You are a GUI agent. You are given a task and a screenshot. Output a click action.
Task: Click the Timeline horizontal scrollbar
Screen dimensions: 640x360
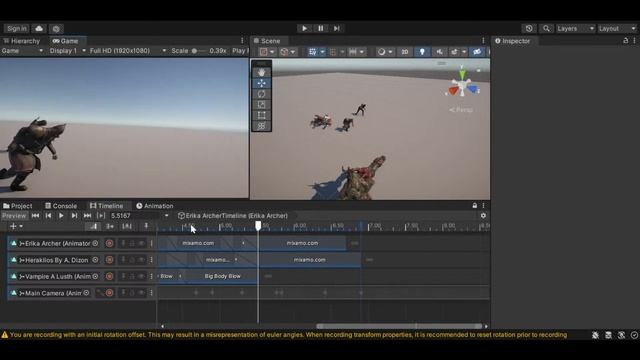coord(400,326)
